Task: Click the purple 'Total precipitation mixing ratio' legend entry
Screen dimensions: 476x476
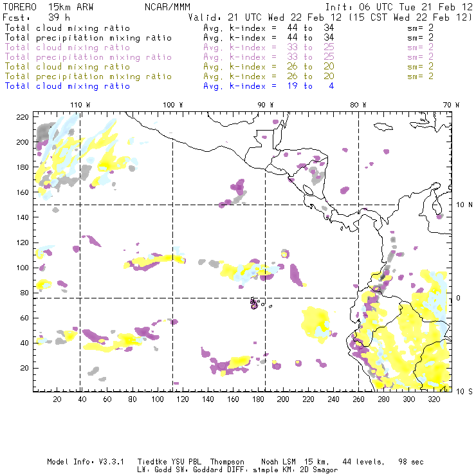Action: pos(88,57)
